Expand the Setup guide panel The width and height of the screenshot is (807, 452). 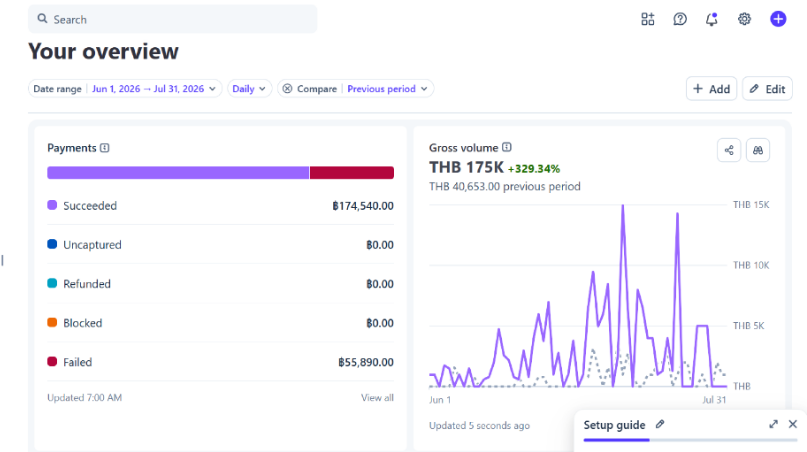coord(774,424)
